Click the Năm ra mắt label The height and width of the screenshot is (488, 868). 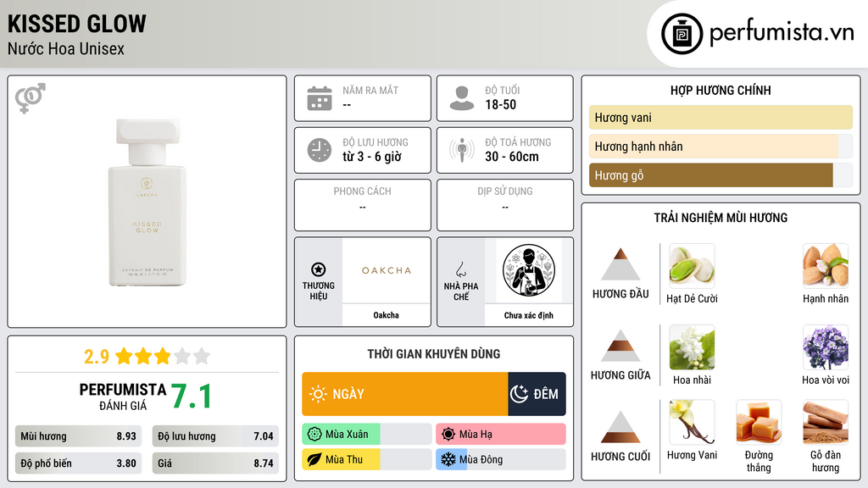pyautogui.click(x=370, y=90)
